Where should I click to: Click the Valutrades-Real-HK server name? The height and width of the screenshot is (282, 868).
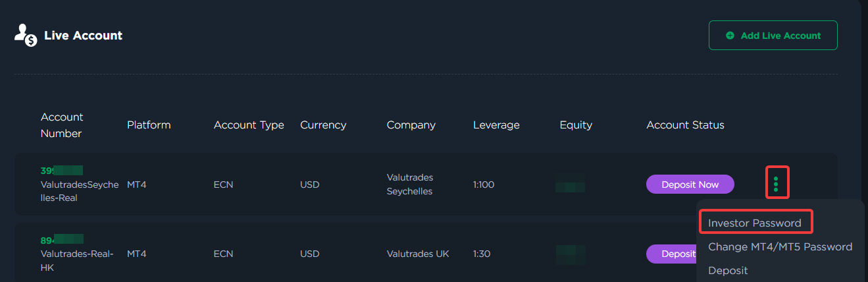coord(77,260)
